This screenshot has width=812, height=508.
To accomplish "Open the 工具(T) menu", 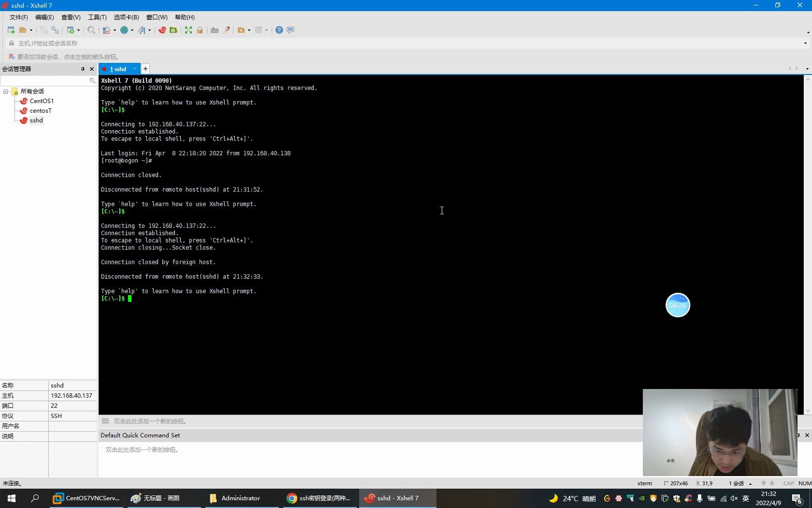I will pyautogui.click(x=97, y=17).
